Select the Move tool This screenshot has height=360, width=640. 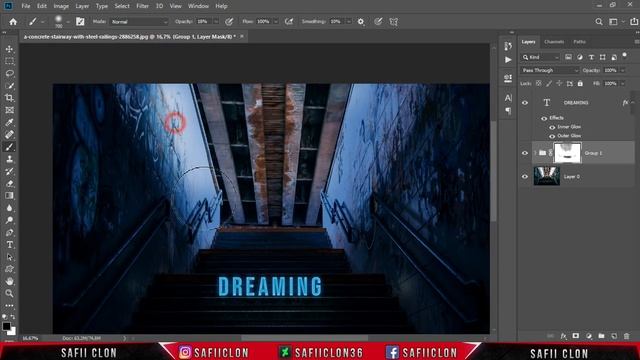pos(9,49)
